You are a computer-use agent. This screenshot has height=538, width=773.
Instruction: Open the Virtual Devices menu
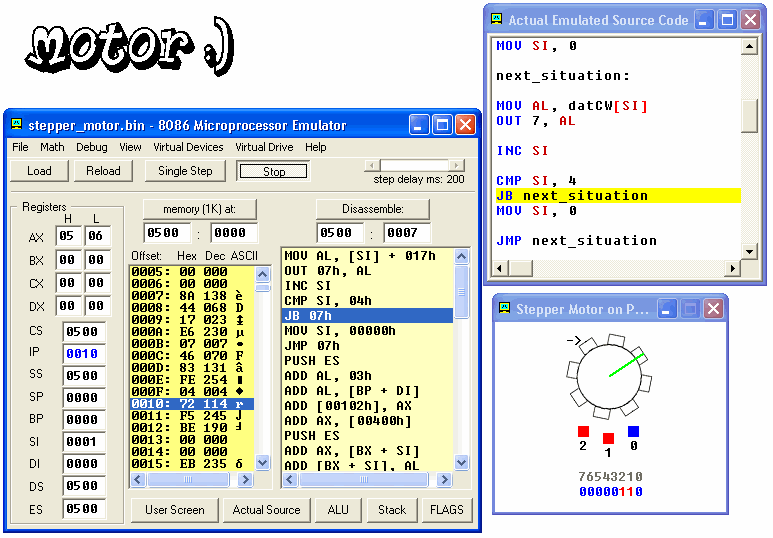coord(188,147)
